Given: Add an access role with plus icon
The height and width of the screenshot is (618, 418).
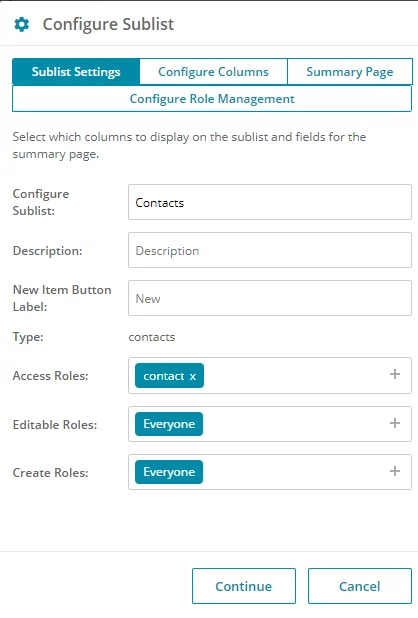Looking at the screenshot, I should 395,374.
